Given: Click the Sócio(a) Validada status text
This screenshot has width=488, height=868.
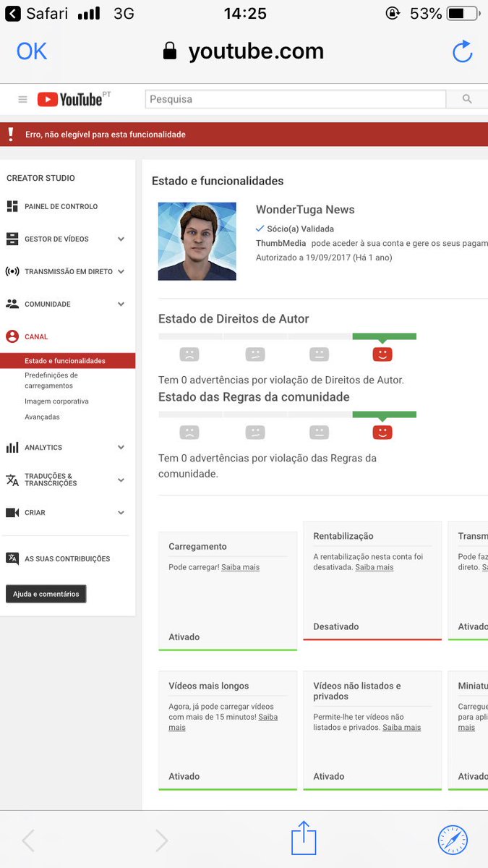Looking at the screenshot, I should click(300, 229).
